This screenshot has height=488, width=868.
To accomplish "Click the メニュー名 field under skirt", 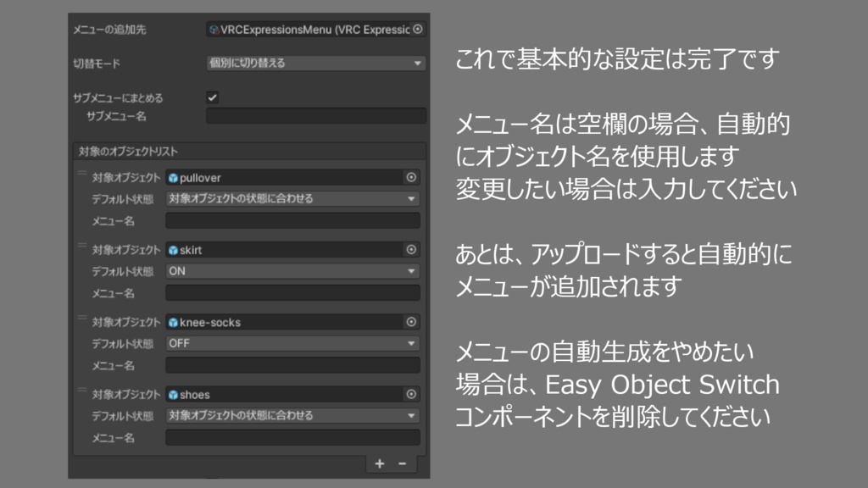I will (x=292, y=291).
